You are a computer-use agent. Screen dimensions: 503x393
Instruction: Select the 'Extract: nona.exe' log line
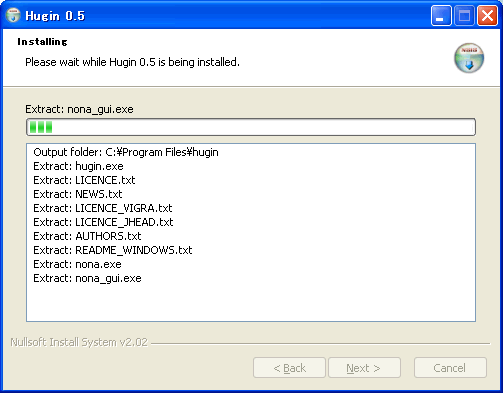tap(77, 264)
